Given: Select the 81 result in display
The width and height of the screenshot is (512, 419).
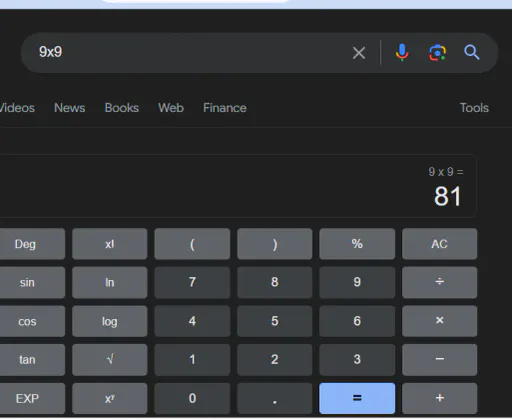Looking at the screenshot, I should (x=448, y=197).
